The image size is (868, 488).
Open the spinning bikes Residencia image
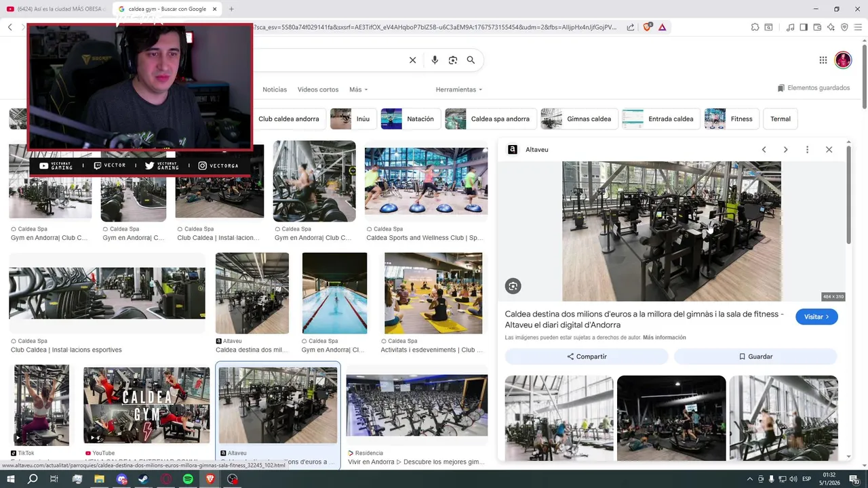click(x=416, y=405)
